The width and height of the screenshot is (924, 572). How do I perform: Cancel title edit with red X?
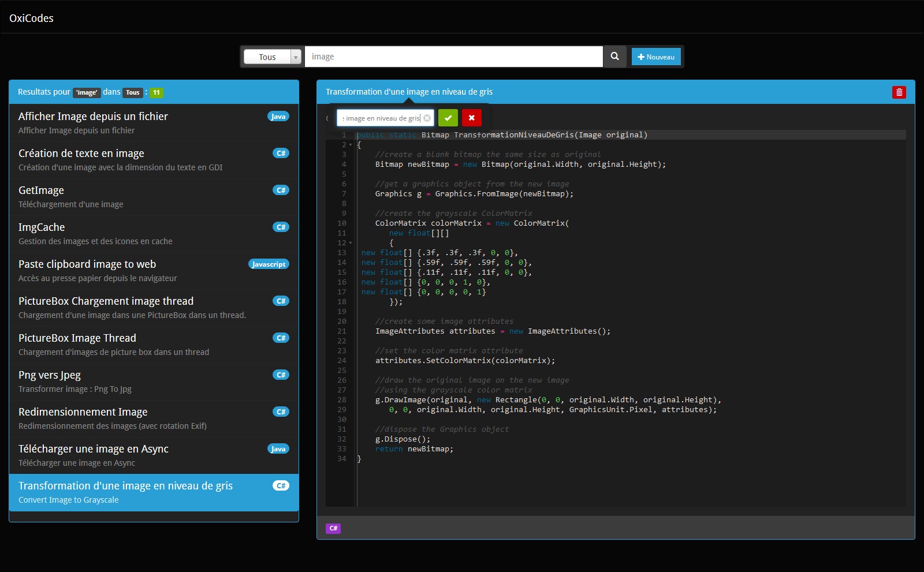(x=472, y=118)
